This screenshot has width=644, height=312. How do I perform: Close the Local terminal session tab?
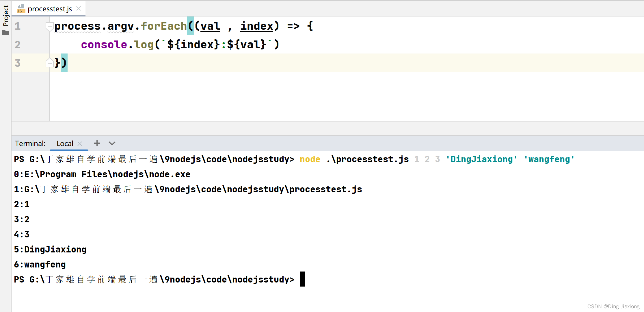click(x=80, y=144)
